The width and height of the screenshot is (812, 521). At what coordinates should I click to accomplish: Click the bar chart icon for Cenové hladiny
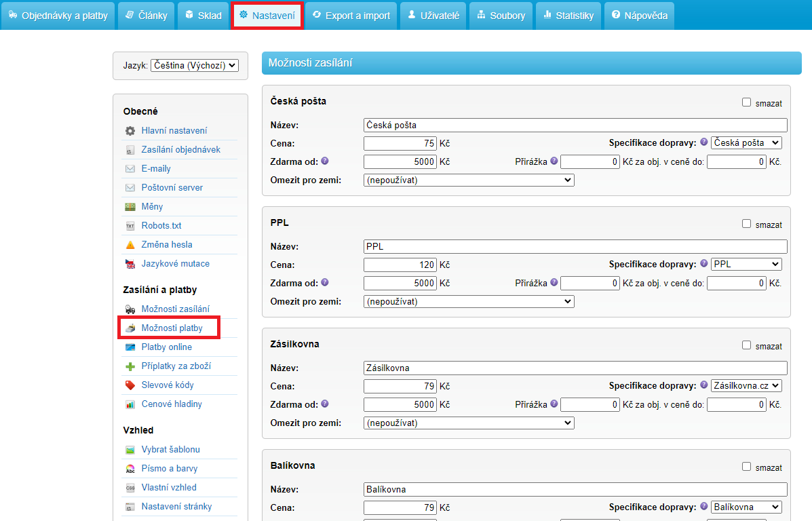pyautogui.click(x=130, y=404)
